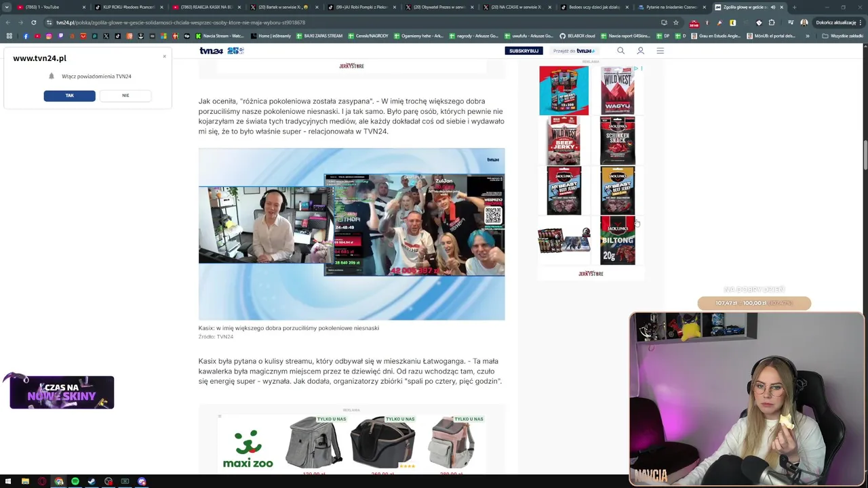The height and width of the screenshot is (488, 868).
Task: Click the Chrome profile avatar icon
Action: tap(804, 22)
